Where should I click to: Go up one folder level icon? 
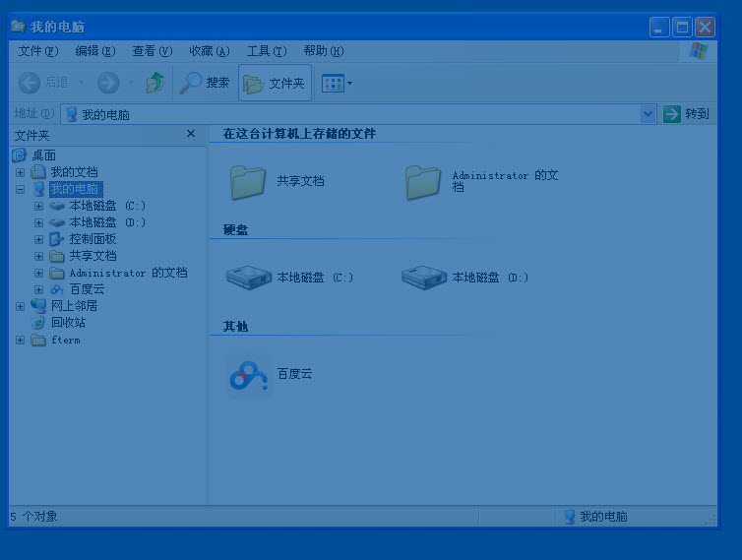(155, 83)
